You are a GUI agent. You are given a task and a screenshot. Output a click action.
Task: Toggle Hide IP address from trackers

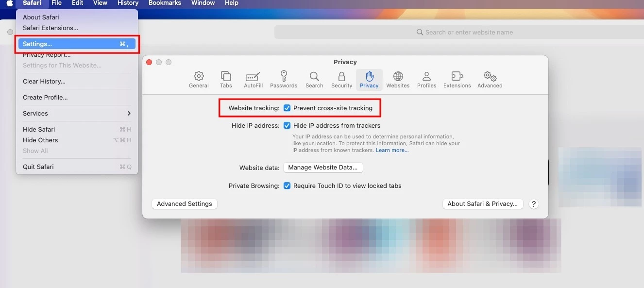[x=287, y=126]
